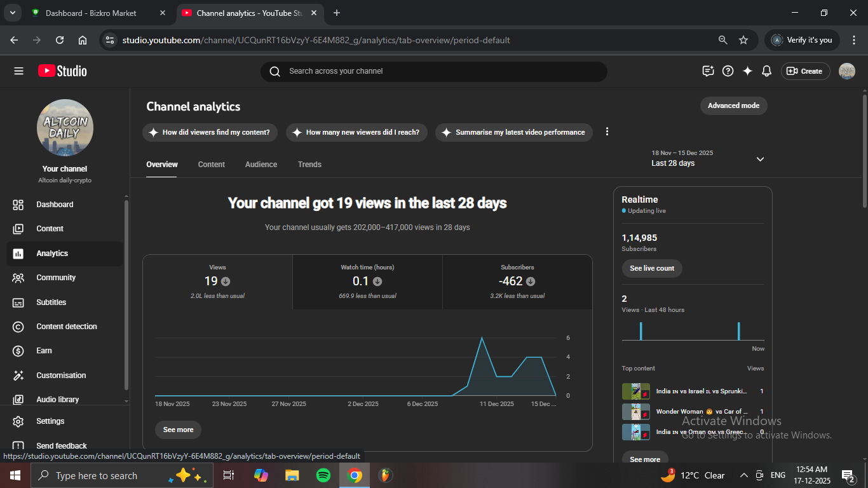Open Spotify from the Windows taskbar
This screenshot has width=868, height=488.
click(323, 475)
